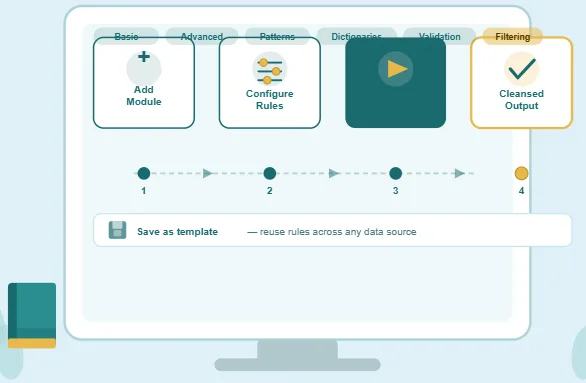Select the Patterns tab
Viewport: 586px width, 383px height.
click(277, 36)
